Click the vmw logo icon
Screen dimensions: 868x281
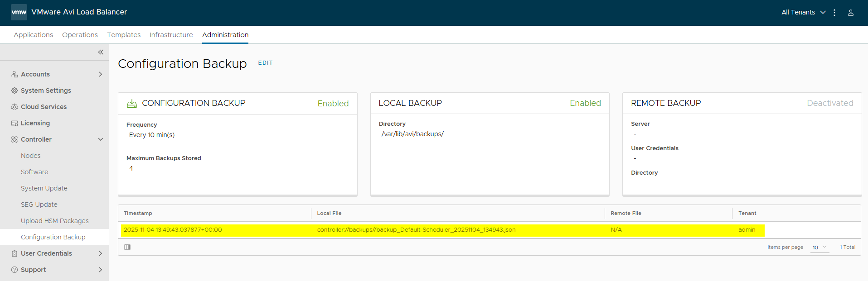[19, 12]
